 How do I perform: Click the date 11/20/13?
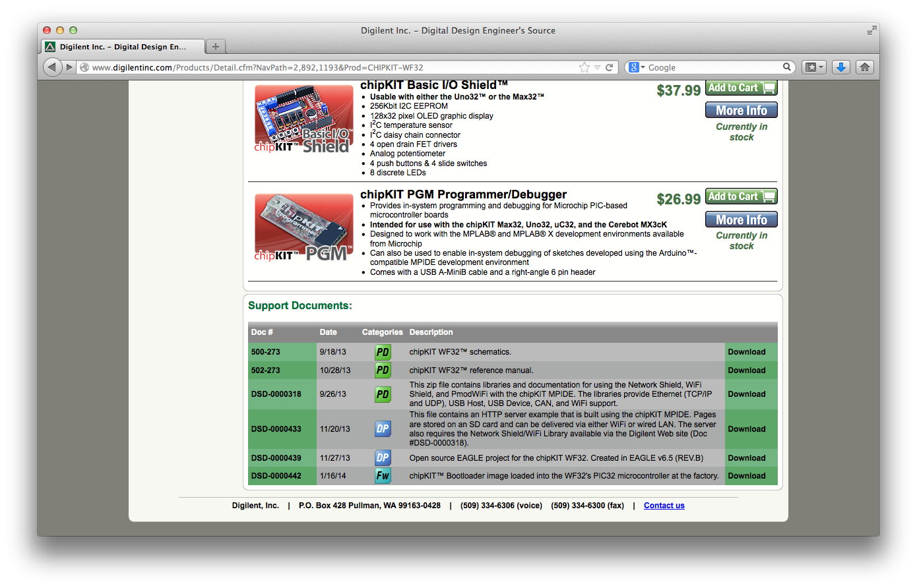click(335, 429)
